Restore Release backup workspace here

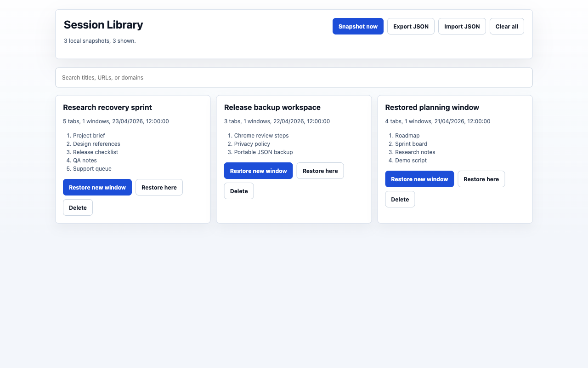[320, 171]
